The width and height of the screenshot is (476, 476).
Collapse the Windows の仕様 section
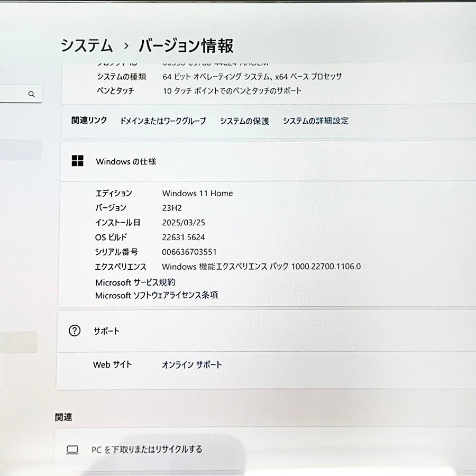(x=268, y=161)
